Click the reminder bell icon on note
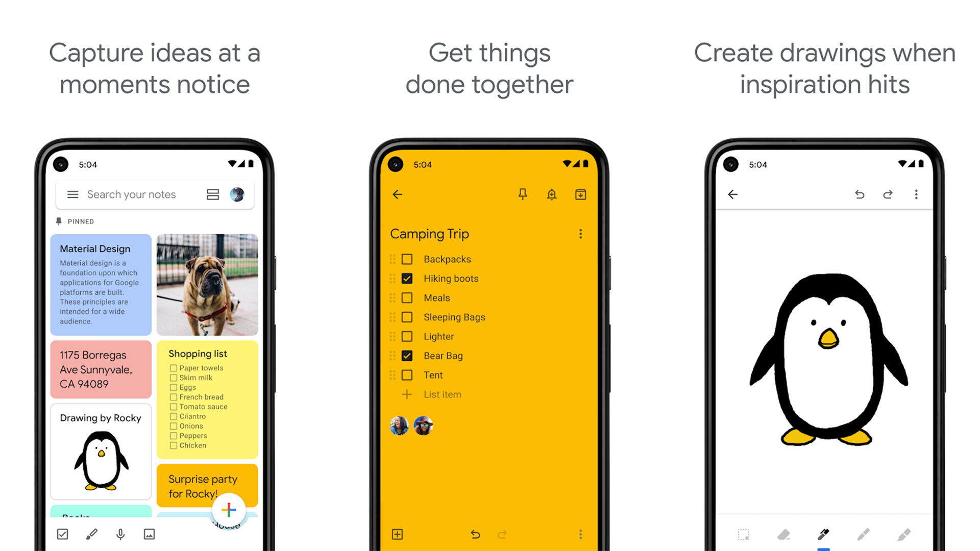Viewport: 980px width, 551px height. click(x=552, y=194)
